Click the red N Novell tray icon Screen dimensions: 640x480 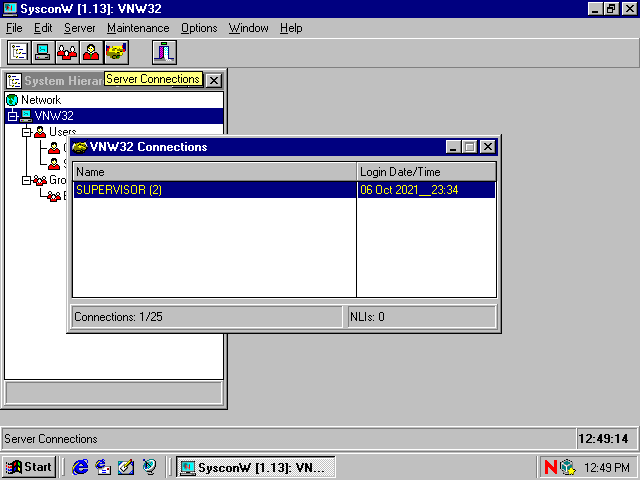pyautogui.click(x=551, y=467)
